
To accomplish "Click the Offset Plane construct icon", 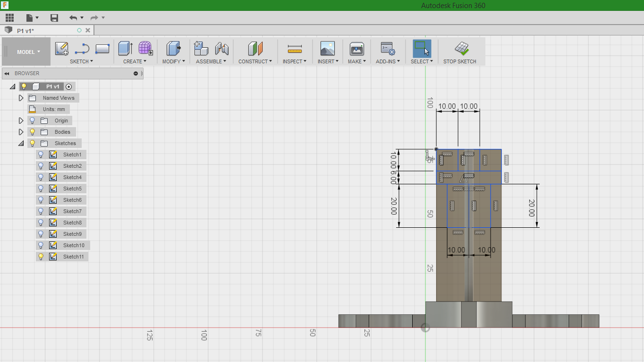I will point(255,48).
